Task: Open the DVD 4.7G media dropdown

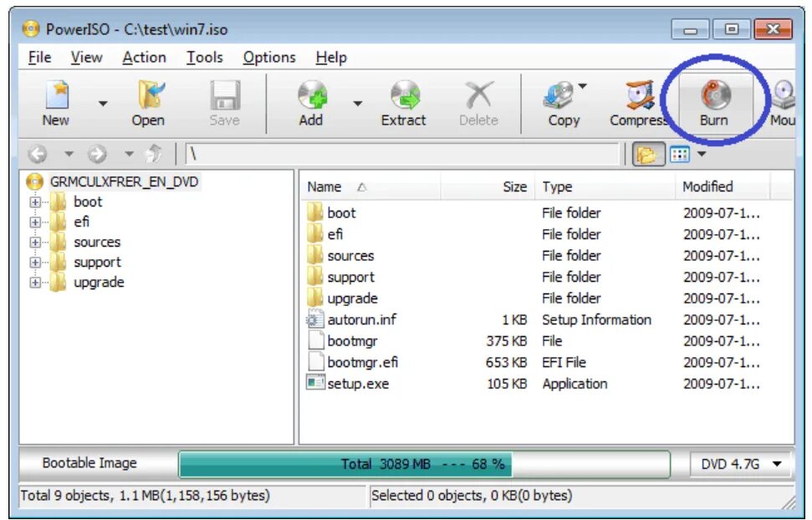Action: tap(741, 464)
